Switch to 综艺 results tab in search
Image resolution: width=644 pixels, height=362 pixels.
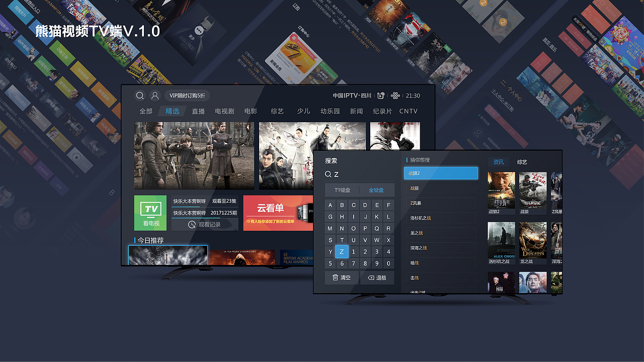[x=522, y=162]
